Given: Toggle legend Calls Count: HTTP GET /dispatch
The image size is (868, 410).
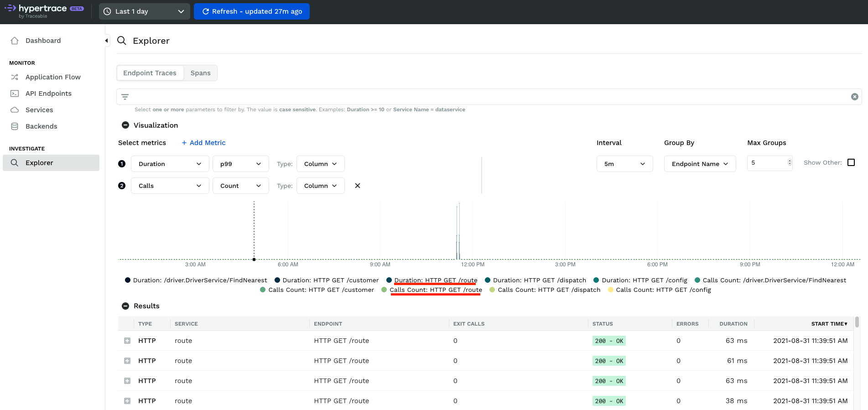Looking at the screenshot, I should 545,290.
